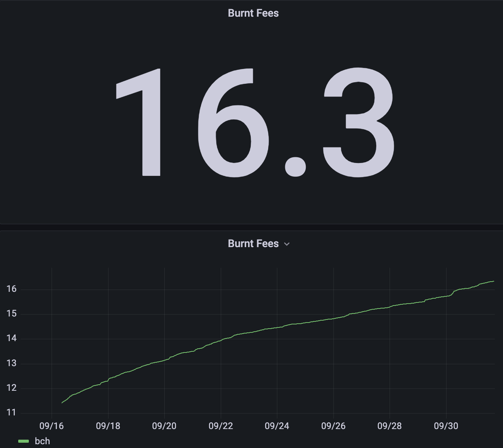Click the 16 y-axis tick label
Viewport: 503px width, 448px height.
(x=12, y=289)
